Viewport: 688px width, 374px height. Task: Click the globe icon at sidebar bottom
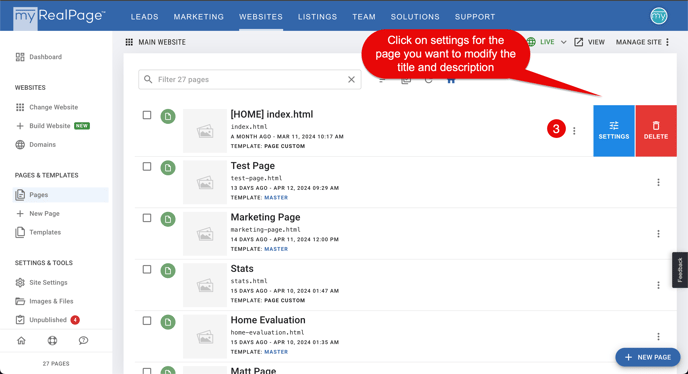pyautogui.click(x=52, y=340)
